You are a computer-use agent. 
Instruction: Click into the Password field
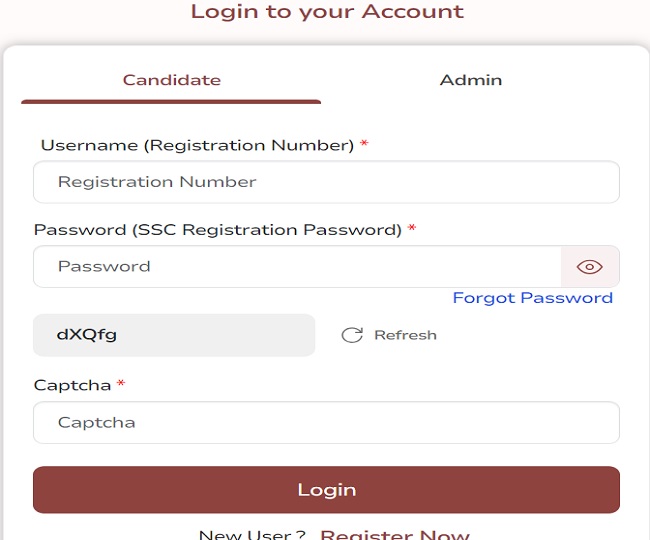tap(296, 267)
